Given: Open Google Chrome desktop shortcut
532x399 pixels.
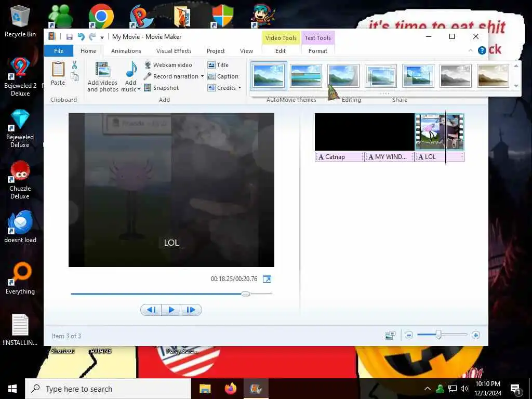Looking at the screenshot, I should coord(101,16).
